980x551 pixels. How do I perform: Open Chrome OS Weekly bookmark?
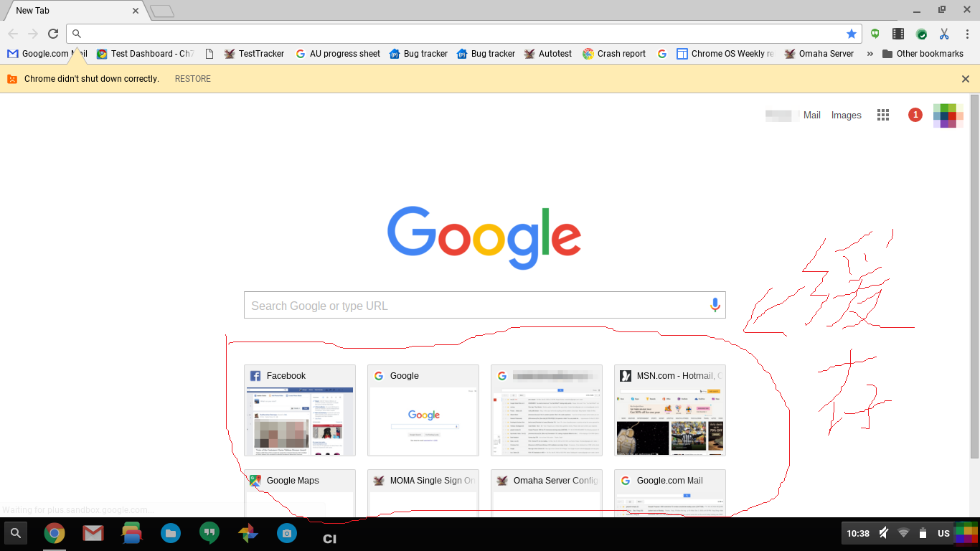tap(725, 54)
